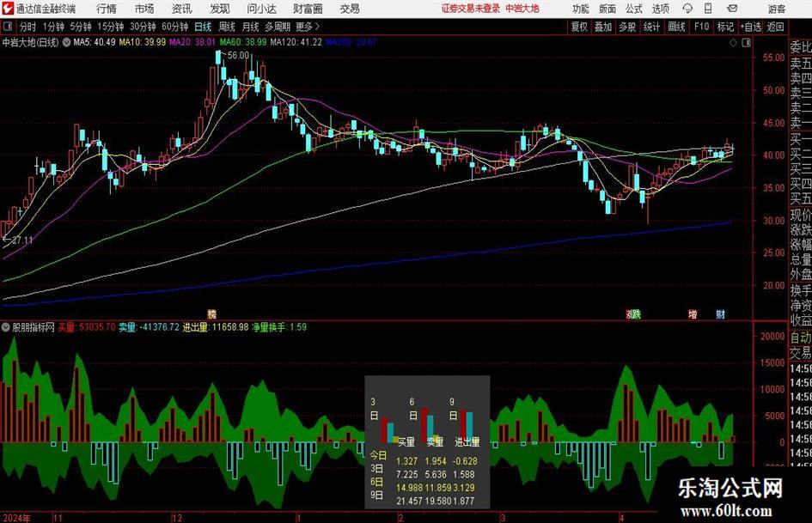Screen dimensions: 812x523
Task: Open the 功能 menu
Action: [581, 9]
